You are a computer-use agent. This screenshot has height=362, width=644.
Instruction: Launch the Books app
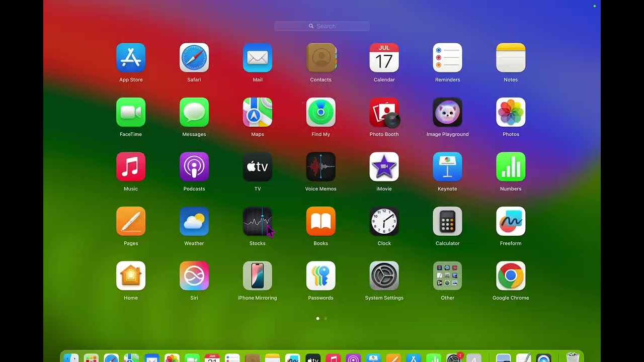point(321,221)
